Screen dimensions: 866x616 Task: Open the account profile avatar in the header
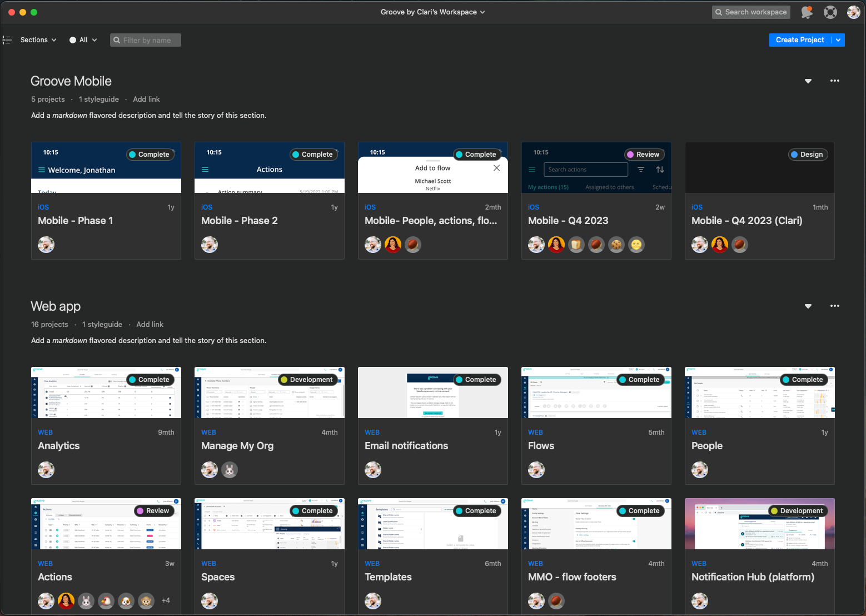[854, 12]
